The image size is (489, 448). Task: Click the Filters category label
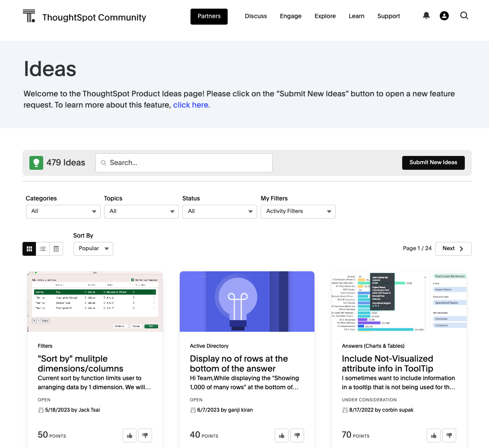click(45, 346)
